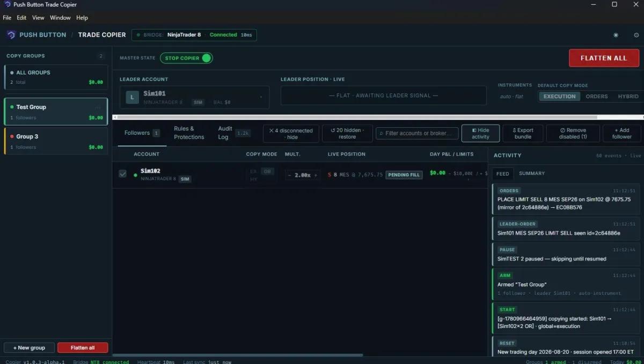Set Sim102 copy mode to HY
This screenshot has width=644, height=364.
(x=253, y=179)
